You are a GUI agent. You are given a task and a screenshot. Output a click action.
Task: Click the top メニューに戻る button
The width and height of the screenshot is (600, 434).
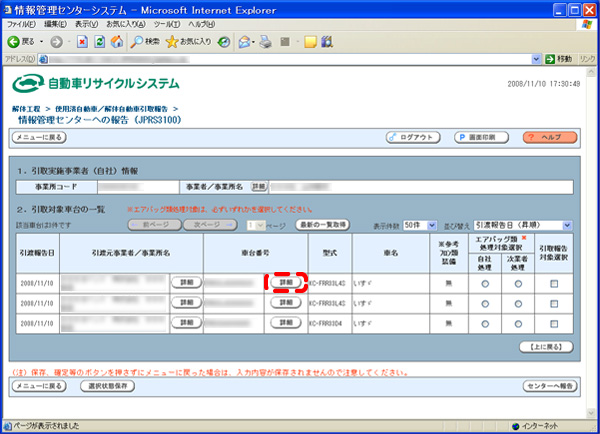coord(39,137)
